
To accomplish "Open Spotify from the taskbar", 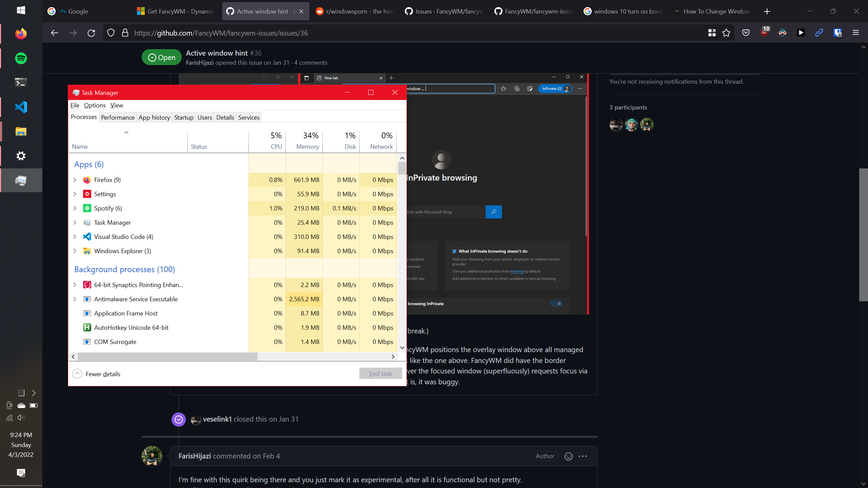I will click(x=21, y=58).
